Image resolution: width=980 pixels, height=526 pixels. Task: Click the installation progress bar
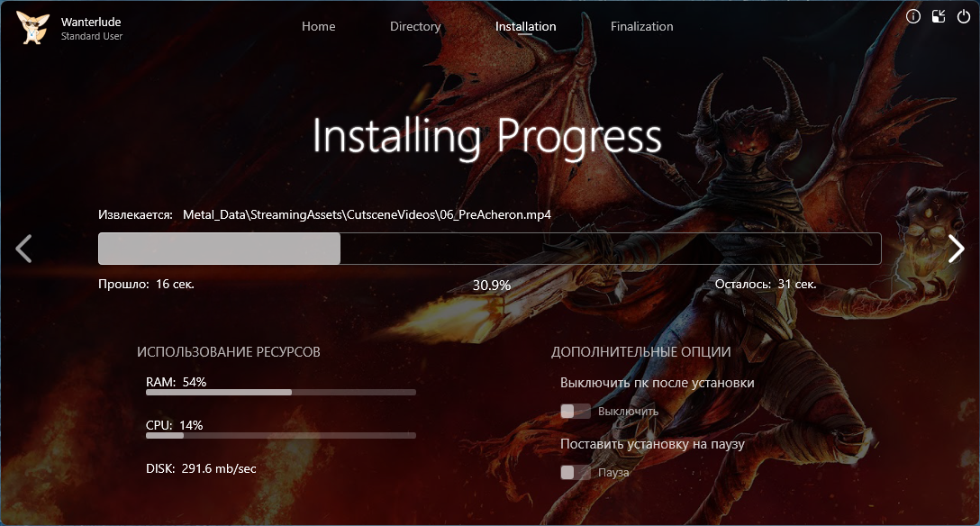[489, 249]
